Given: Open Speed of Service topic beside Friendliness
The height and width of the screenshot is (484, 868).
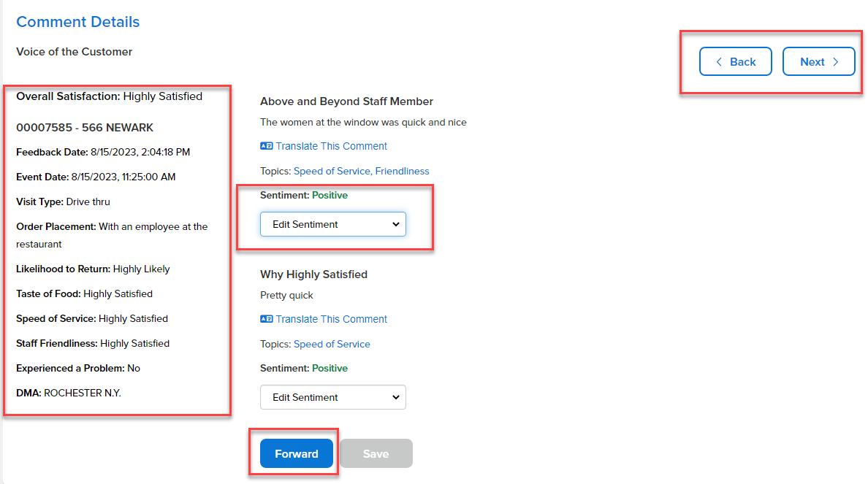Looking at the screenshot, I should pyautogui.click(x=332, y=171).
